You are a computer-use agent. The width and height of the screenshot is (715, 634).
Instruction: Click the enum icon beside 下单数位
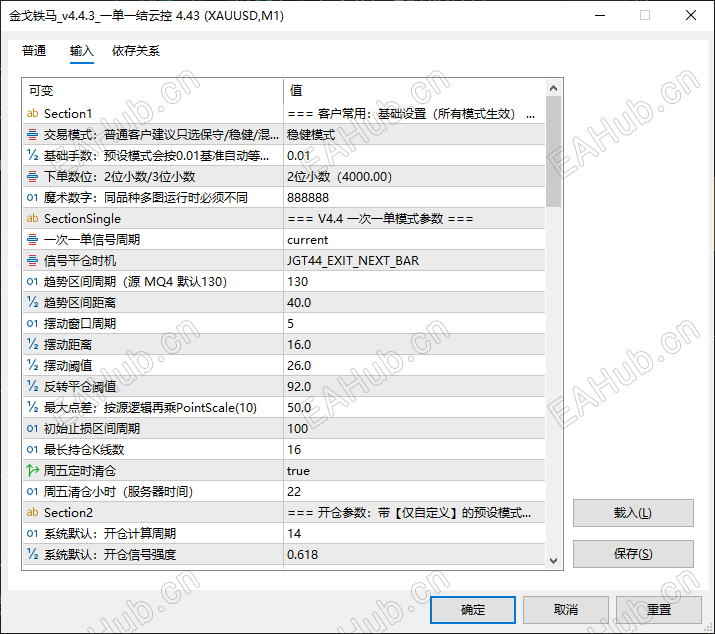[x=32, y=177]
